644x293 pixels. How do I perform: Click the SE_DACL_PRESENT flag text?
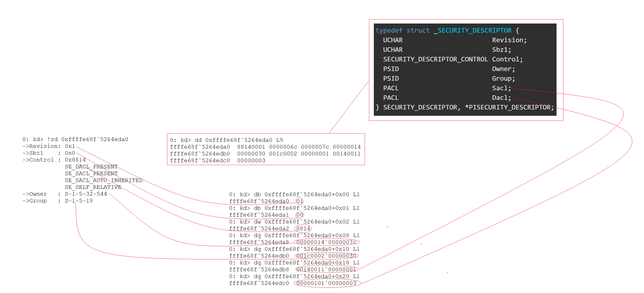(91, 167)
